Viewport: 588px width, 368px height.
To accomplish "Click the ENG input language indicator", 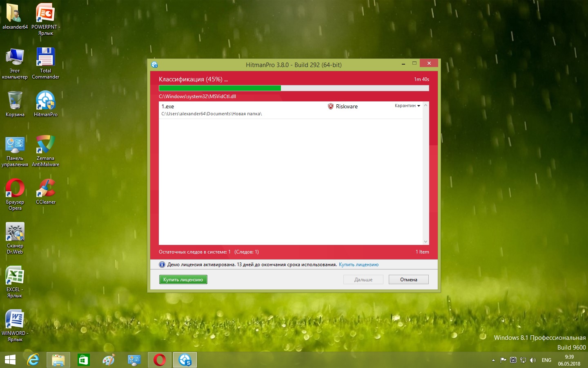I will [x=546, y=360].
